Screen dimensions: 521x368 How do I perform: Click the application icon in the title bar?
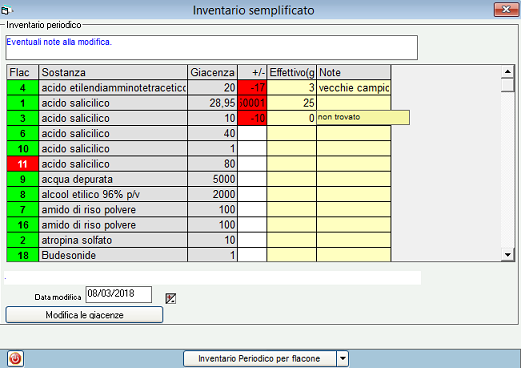(6, 11)
